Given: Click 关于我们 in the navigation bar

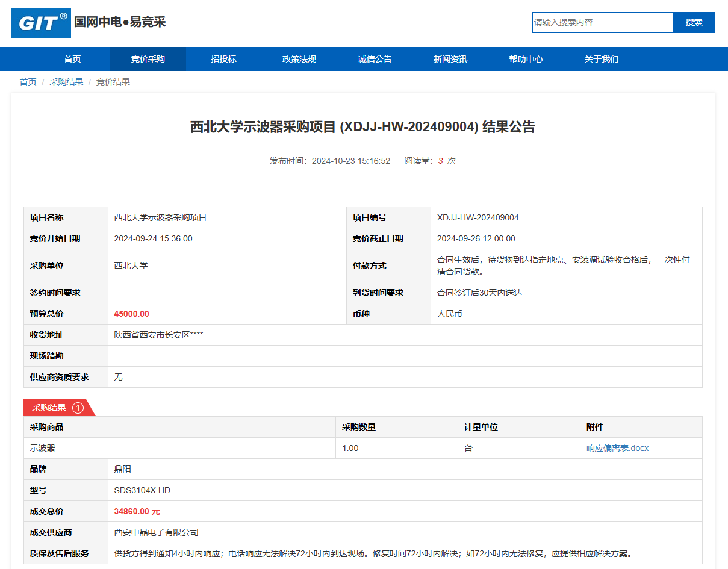Looking at the screenshot, I should pyautogui.click(x=602, y=59).
